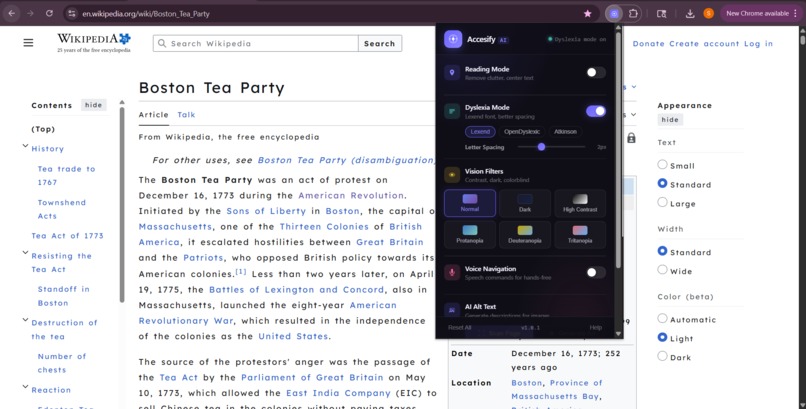Click the Contents sidebar scrollbar
Image resolution: width=806 pixels, height=409 pixels.
122,204
